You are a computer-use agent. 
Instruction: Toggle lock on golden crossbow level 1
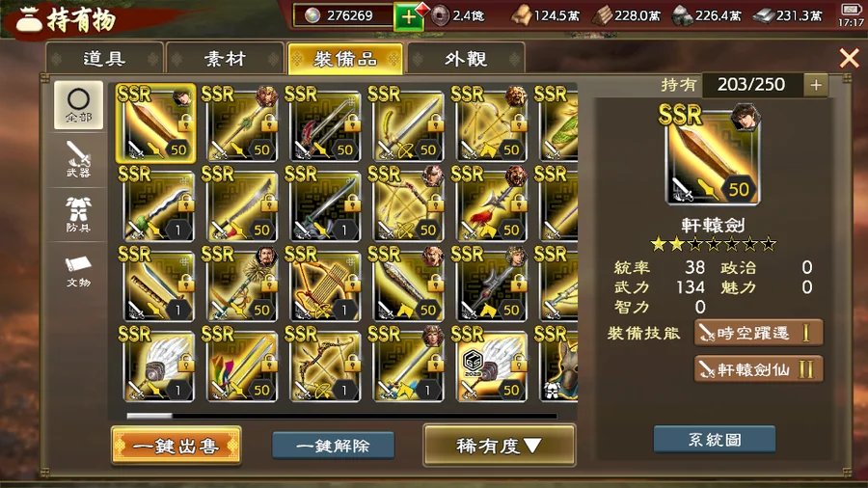[352, 283]
